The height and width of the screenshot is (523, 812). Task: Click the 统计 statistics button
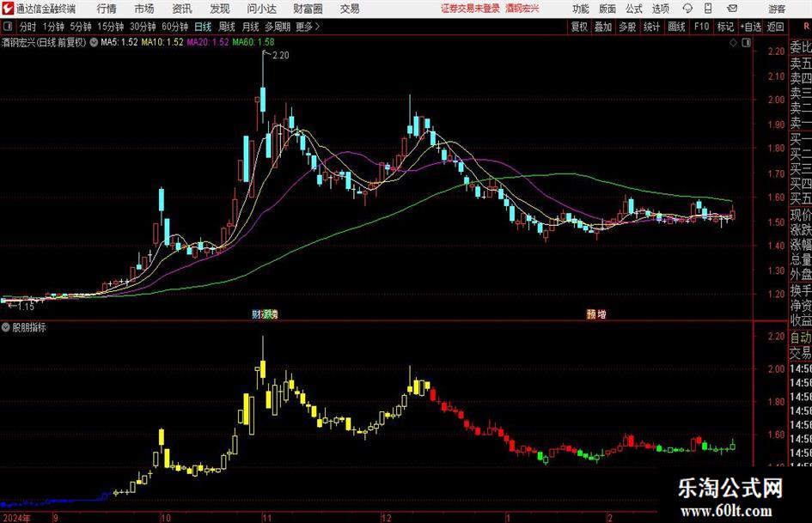(652, 27)
